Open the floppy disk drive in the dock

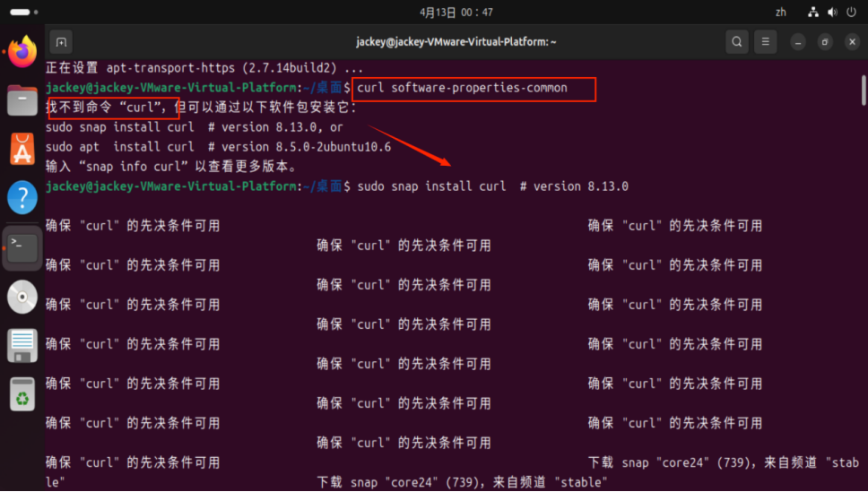pos(22,345)
